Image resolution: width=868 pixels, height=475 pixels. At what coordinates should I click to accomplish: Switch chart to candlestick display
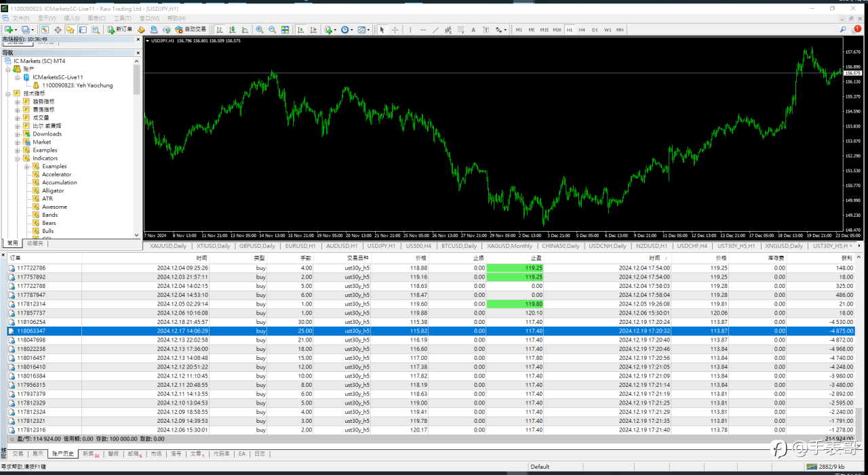pyautogui.click(x=233, y=30)
